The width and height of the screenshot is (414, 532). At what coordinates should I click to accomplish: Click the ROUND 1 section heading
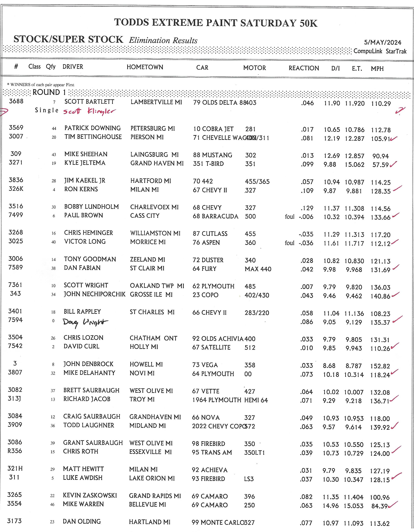click(x=49, y=93)
